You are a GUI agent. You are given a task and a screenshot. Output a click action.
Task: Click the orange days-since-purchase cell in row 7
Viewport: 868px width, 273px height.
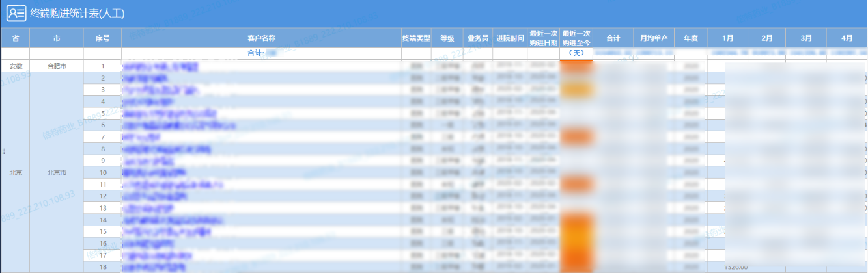point(576,137)
